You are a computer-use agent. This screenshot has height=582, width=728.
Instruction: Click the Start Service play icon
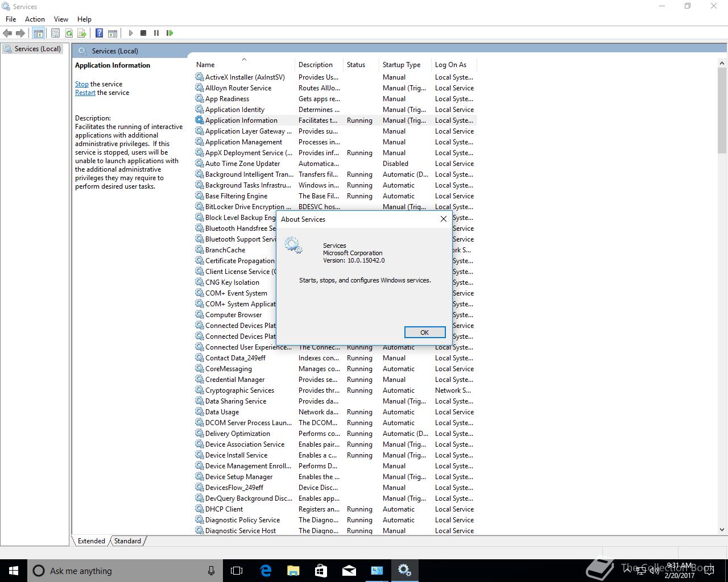(x=130, y=33)
